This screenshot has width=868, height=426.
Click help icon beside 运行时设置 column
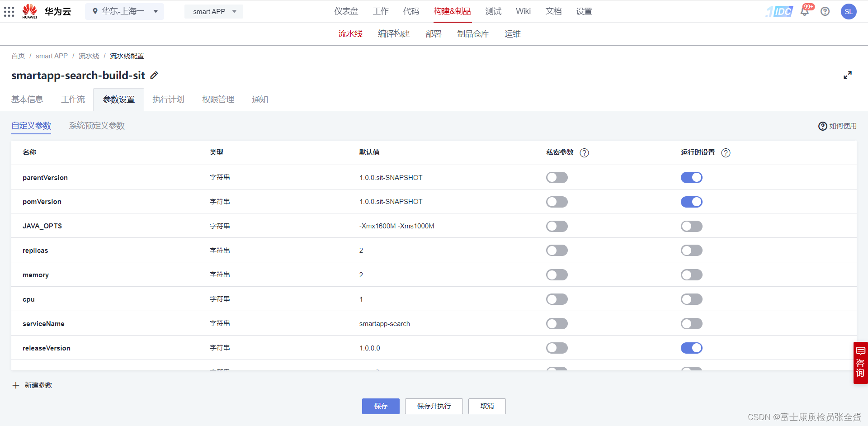[x=726, y=153]
